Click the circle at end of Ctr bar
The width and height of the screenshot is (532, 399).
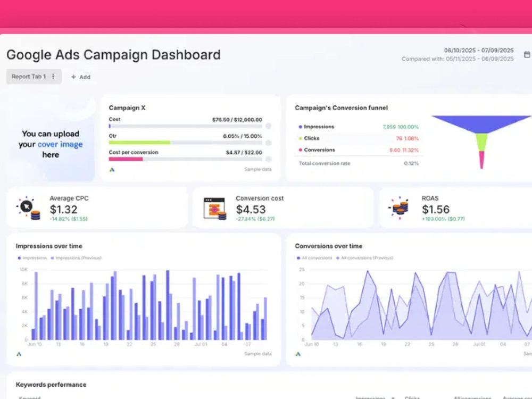click(268, 143)
